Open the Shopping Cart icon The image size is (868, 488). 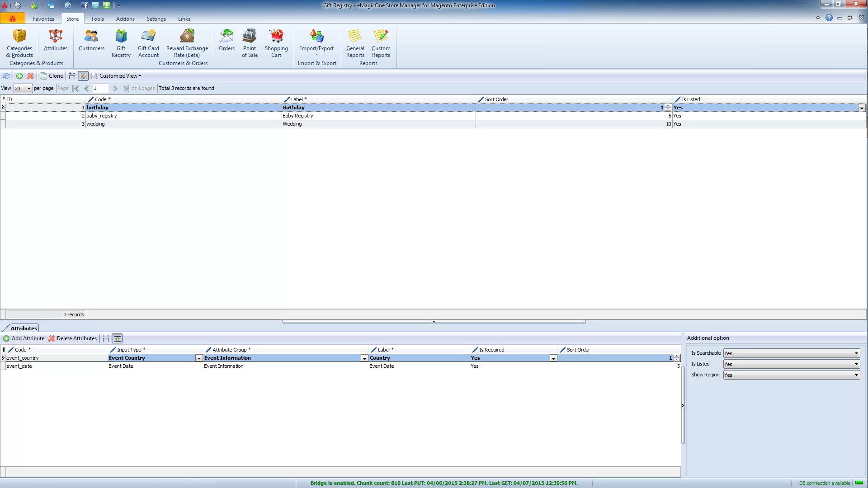coord(276,43)
